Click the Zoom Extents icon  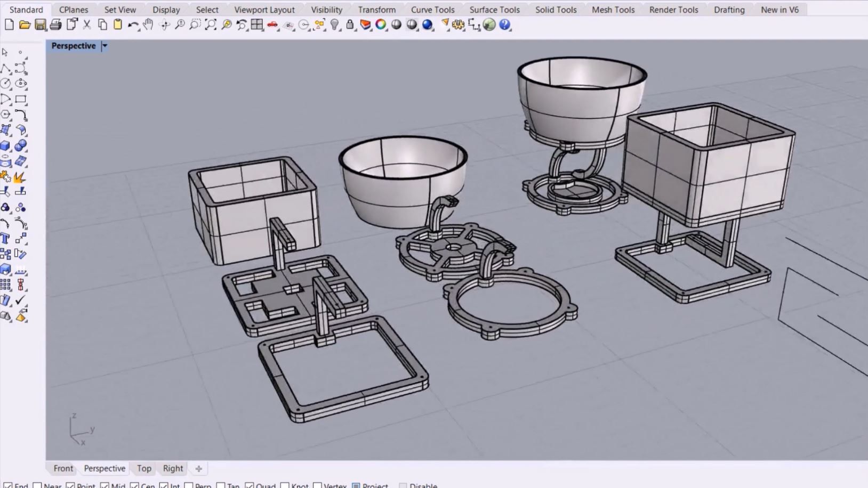(211, 25)
